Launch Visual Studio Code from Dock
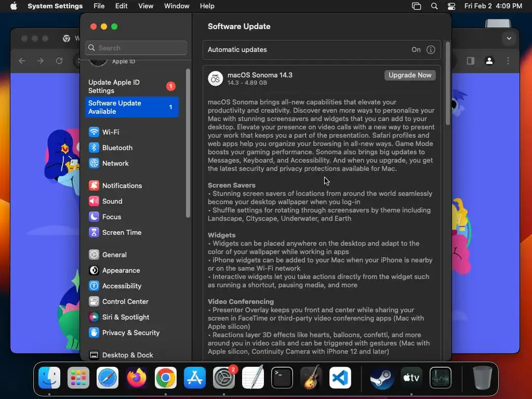Screen dimensions: 532x399 pyautogui.click(x=340, y=378)
